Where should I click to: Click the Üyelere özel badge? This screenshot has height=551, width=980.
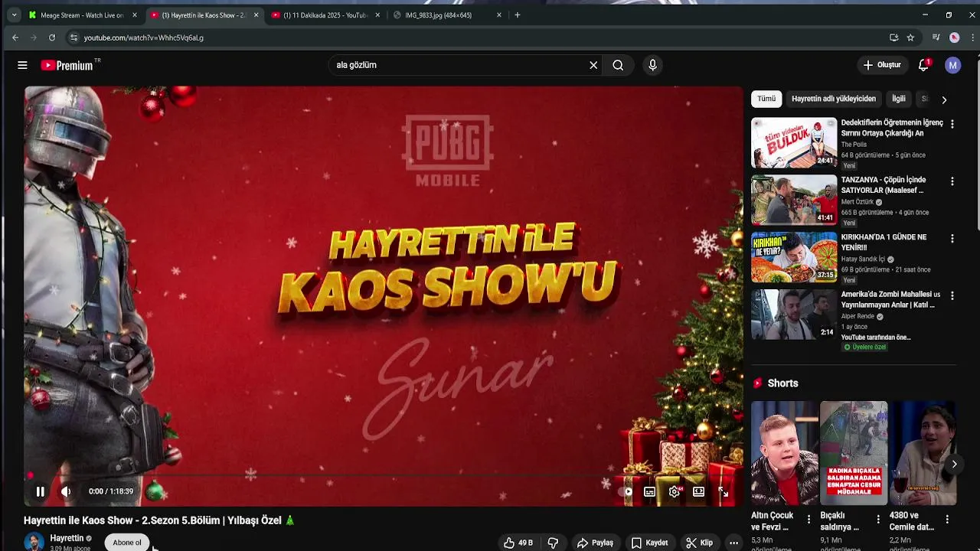click(864, 347)
